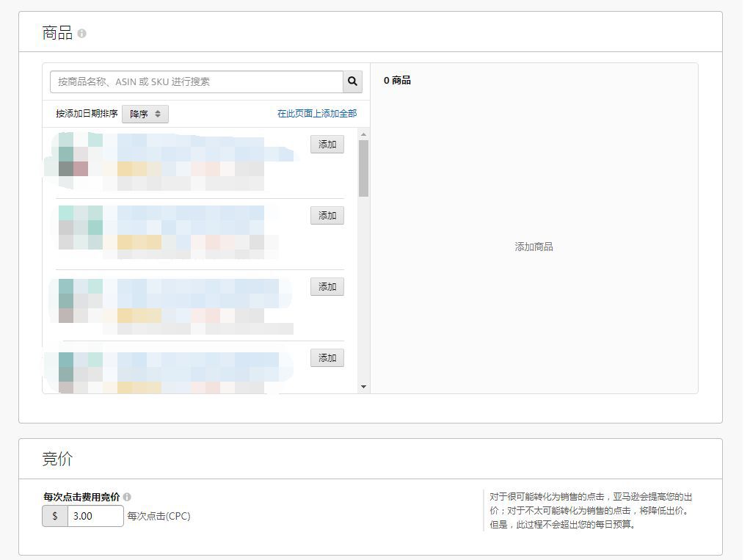
Task: Click the CPC bid field showing 3.00
Action: (x=95, y=516)
